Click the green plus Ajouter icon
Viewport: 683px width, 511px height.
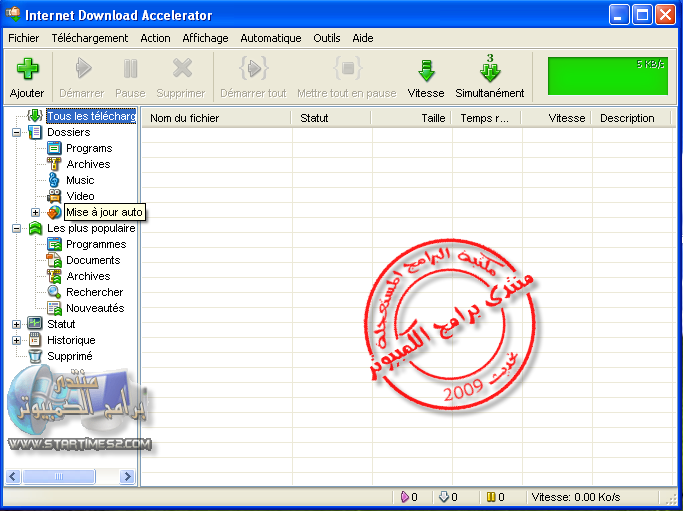27,69
